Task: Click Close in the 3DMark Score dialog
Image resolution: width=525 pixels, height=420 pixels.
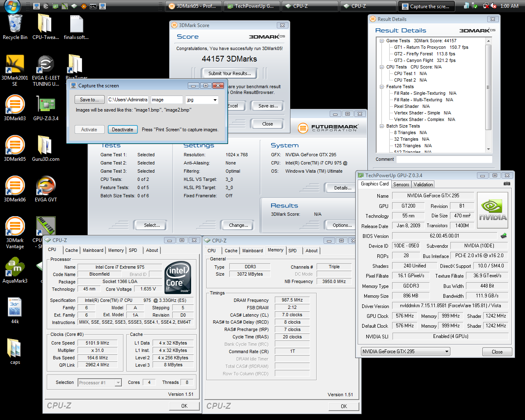Action: tap(267, 124)
